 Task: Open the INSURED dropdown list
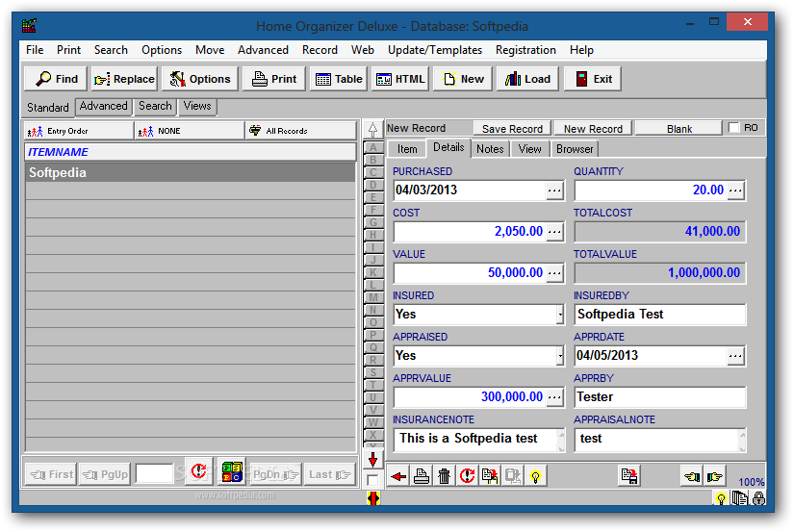(x=560, y=315)
